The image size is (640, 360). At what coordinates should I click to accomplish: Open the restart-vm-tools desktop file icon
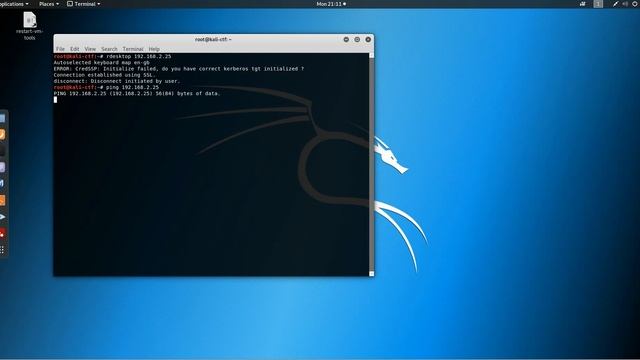click(x=29, y=26)
